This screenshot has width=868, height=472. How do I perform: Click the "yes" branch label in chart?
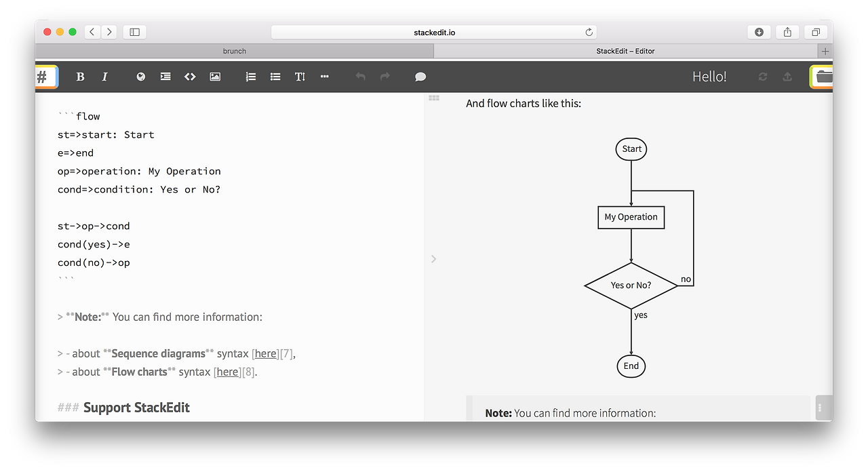641,315
